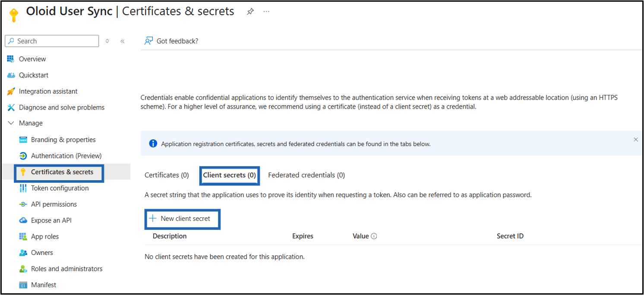Click the Quickstart cloud icon
Screen dimensions: 644x295
pyautogui.click(x=11, y=75)
